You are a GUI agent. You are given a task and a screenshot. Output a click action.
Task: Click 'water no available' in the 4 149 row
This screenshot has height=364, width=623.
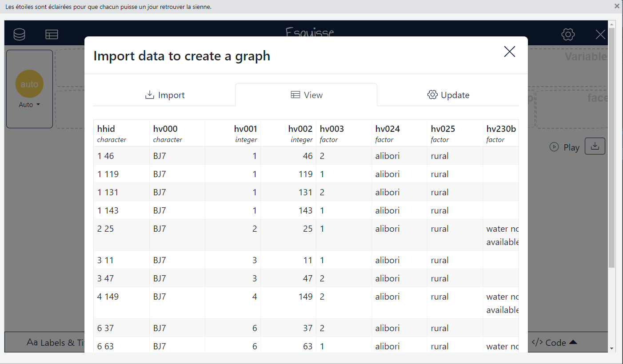pos(503,303)
